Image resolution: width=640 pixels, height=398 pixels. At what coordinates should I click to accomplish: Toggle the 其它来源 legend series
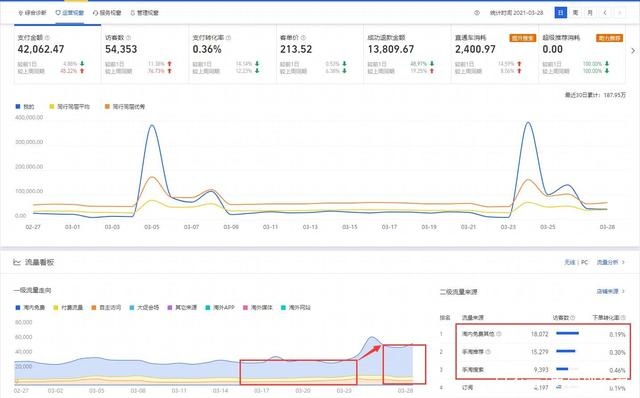tap(182, 307)
